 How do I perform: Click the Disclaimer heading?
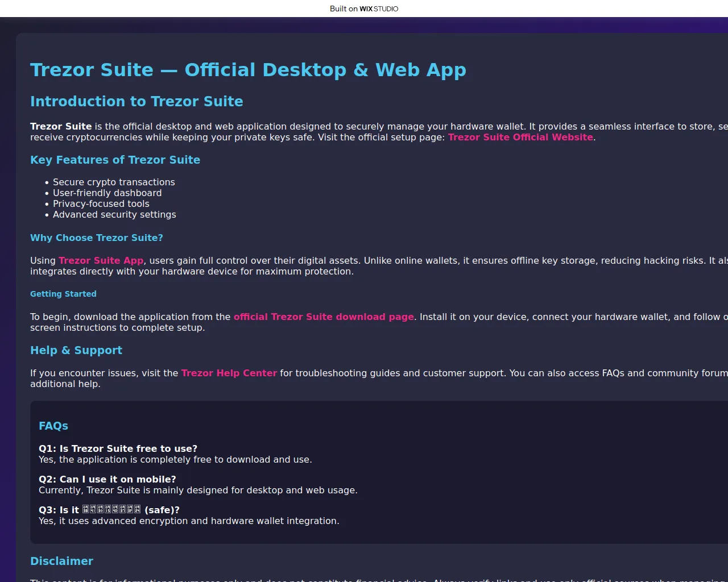pyautogui.click(x=61, y=561)
